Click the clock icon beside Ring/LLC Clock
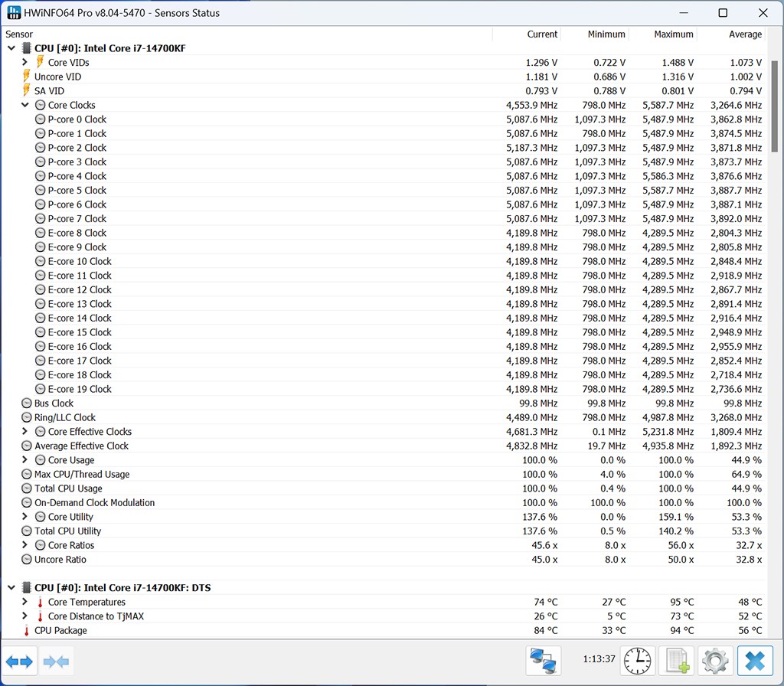The image size is (784, 686). pyautogui.click(x=27, y=417)
